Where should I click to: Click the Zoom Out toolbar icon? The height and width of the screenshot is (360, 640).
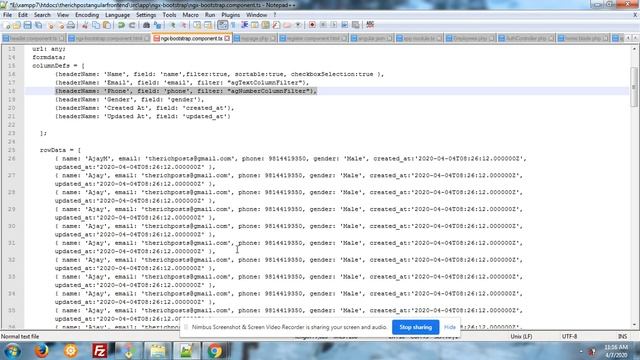(183, 25)
